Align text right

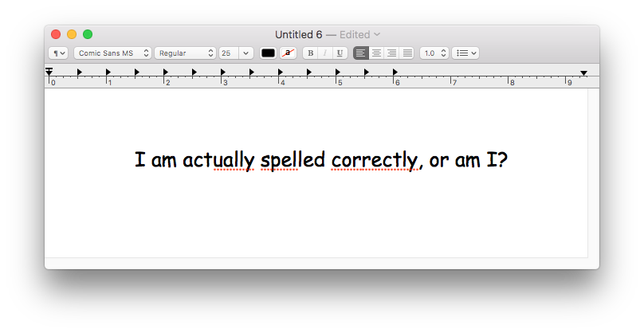coord(391,53)
